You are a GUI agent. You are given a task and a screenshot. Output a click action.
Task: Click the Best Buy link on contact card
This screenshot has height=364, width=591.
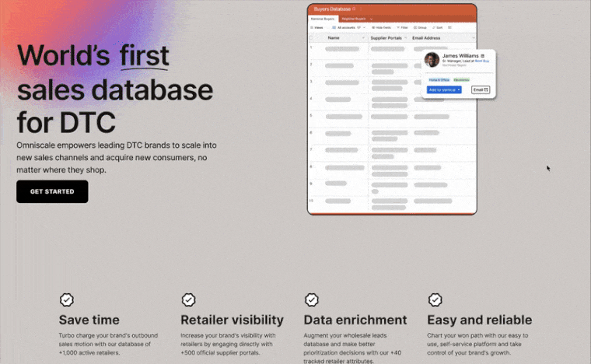point(482,61)
